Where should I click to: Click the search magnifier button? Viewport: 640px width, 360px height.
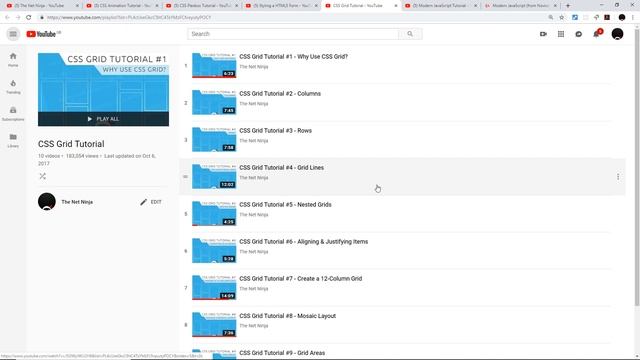(410, 34)
